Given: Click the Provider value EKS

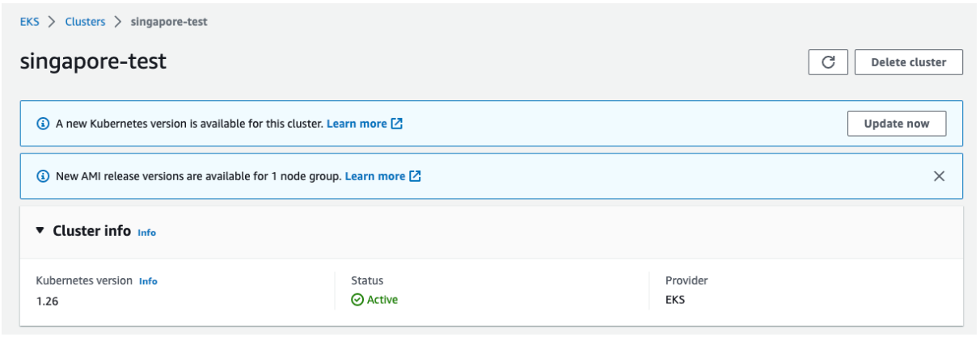Looking at the screenshot, I should pos(675,300).
